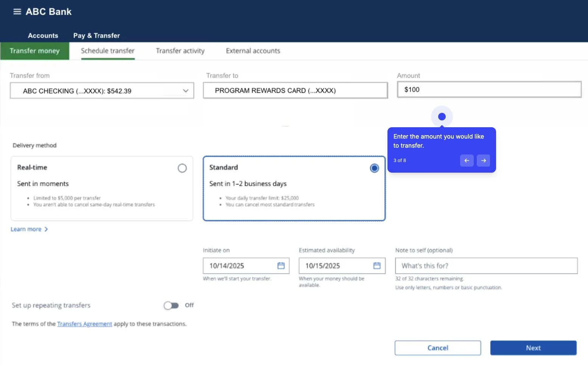Click the Amount input field
This screenshot has width=588, height=365.
tap(489, 90)
